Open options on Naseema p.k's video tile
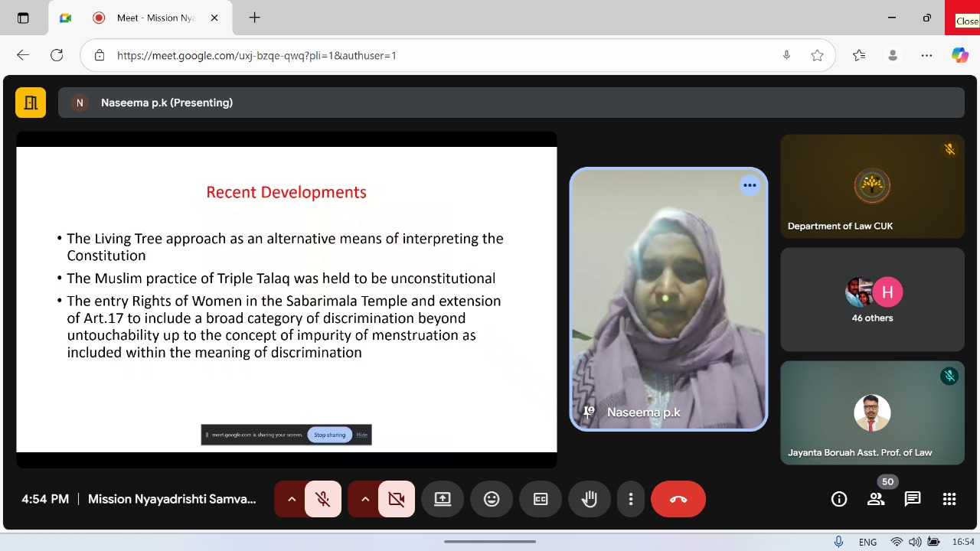Screen dimensions: 980x551 749,185
